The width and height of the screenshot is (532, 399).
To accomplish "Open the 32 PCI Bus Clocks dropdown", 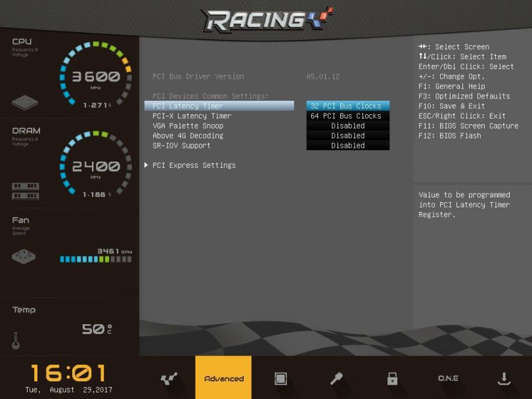I will tap(347, 106).
